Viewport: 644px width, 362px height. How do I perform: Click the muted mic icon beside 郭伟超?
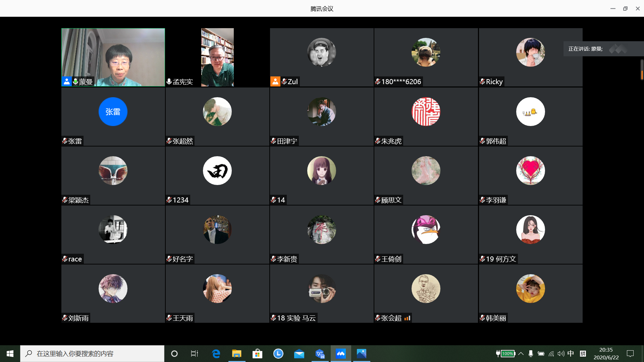[x=482, y=141]
